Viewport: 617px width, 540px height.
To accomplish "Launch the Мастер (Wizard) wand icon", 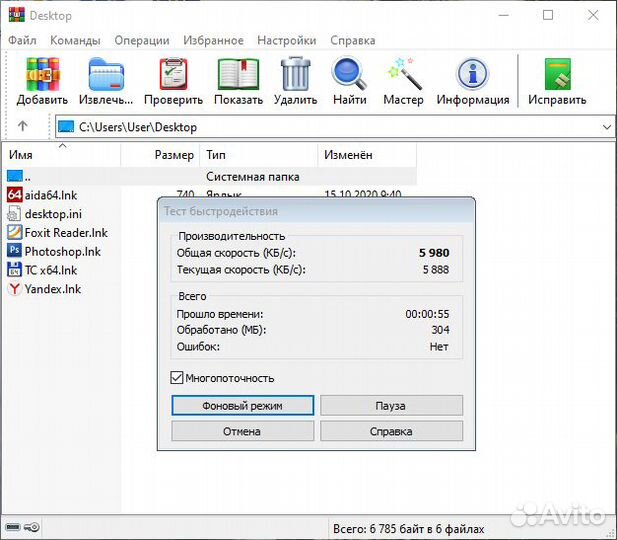I will click(x=403, y=76).
